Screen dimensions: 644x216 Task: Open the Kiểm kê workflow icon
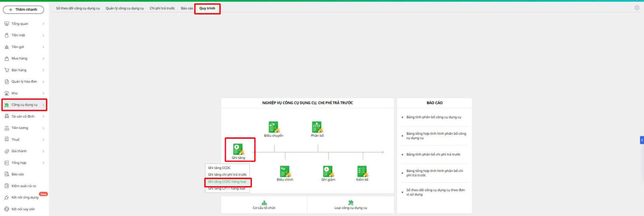tap(362, 172)
